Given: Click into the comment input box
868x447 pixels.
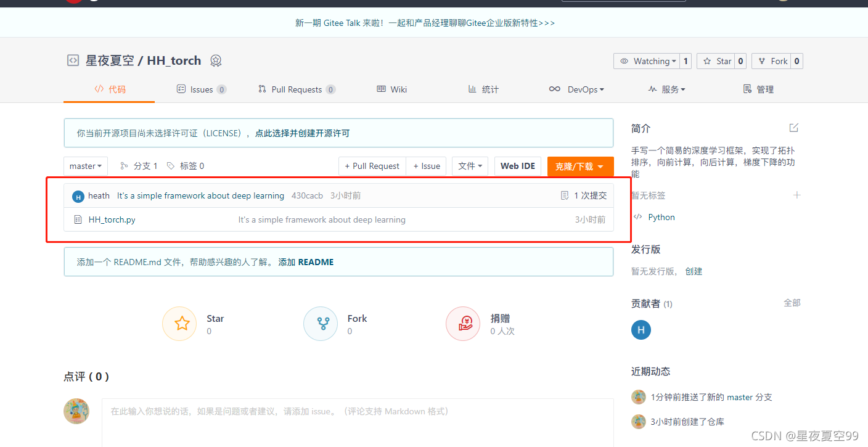Looking at the screenshot, I should pos(358,422).
